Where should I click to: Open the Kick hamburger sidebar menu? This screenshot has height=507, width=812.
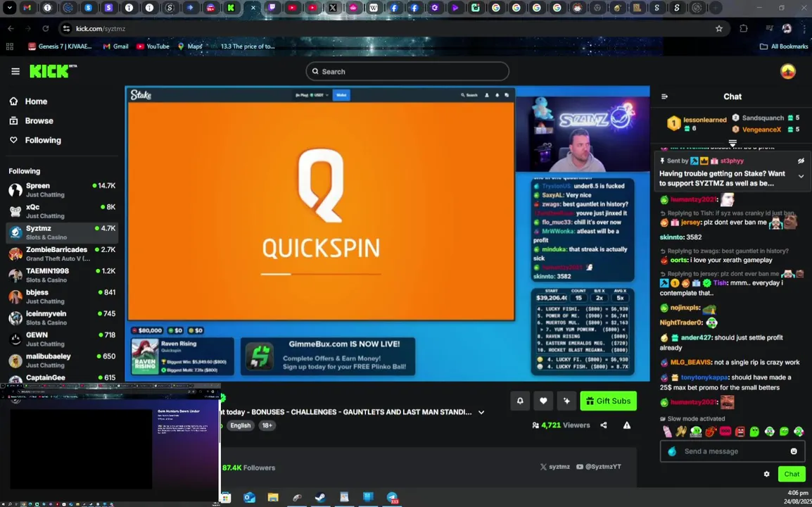[x=15, y=72]
